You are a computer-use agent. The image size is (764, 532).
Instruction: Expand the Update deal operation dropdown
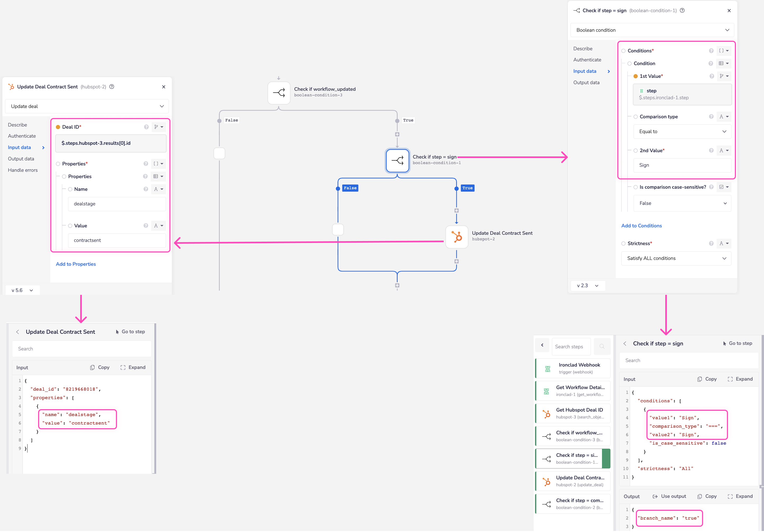(87, 106)
